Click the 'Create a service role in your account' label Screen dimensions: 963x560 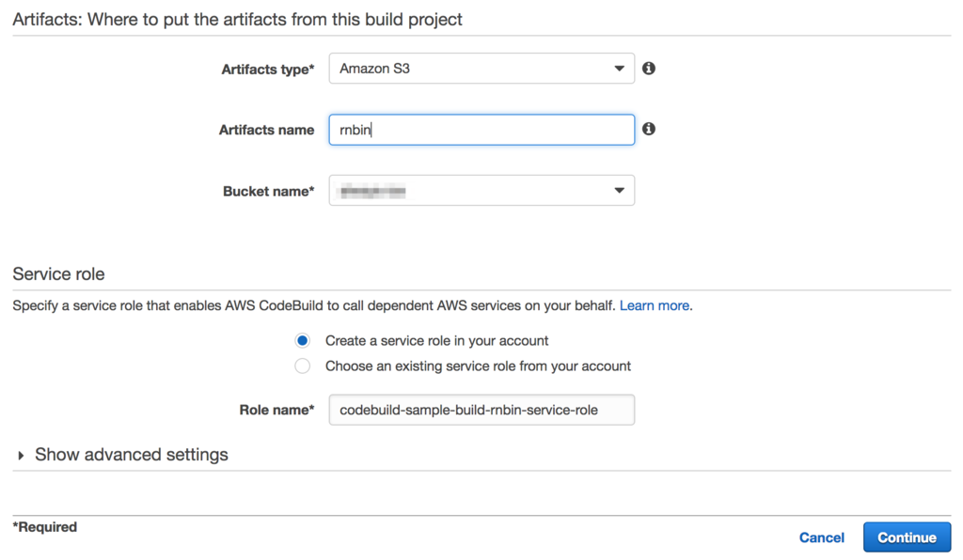(436, 340)
